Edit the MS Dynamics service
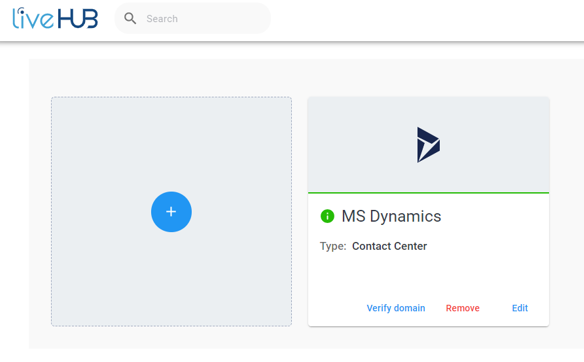The height and width of the screenshot is (362, 584). (x=520, y=308)
